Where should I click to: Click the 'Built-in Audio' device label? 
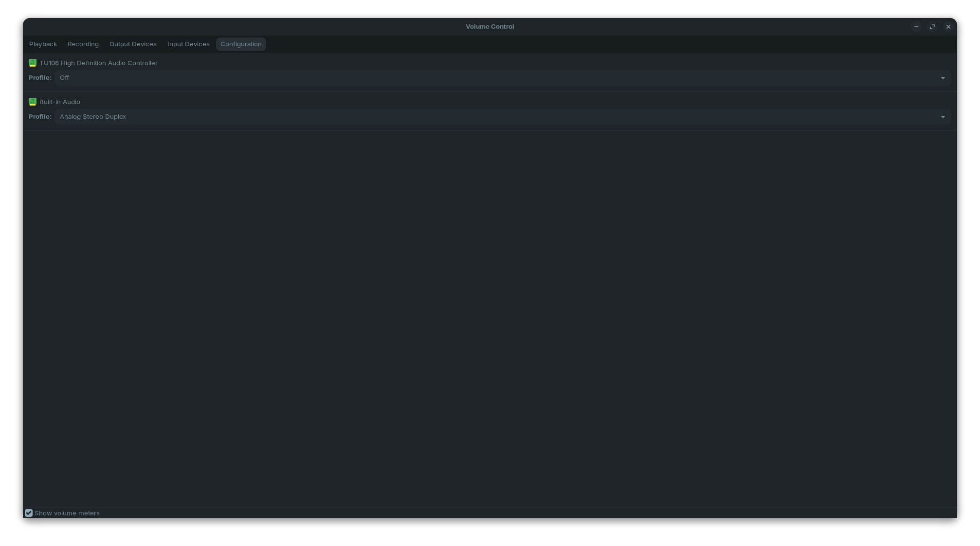tap(60, 102)
